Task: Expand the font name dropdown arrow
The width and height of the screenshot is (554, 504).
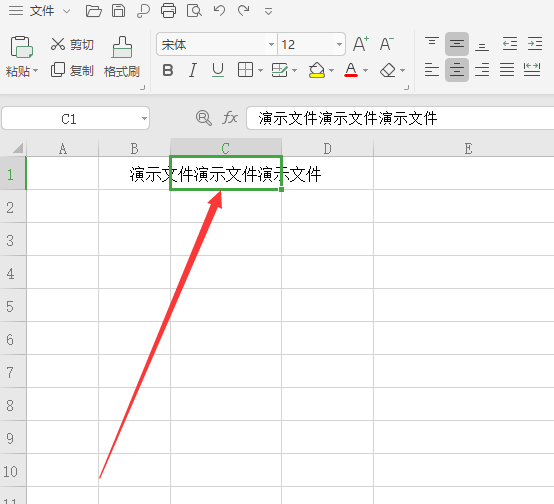Action: pyautogui.click(x=271, y=45)
